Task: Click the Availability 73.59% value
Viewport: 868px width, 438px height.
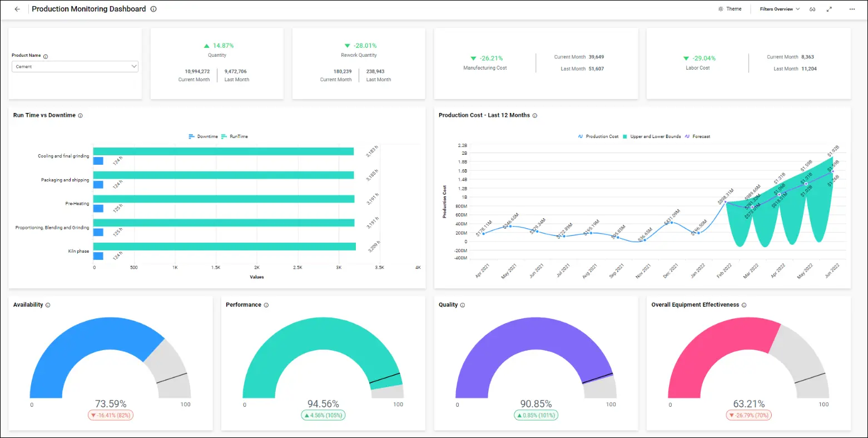Action: tap(111, 404)
